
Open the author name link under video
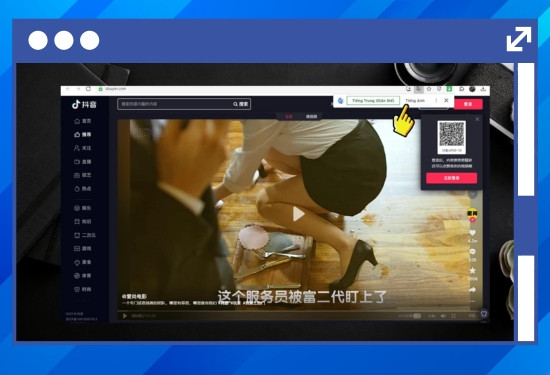(x=134, y=296)
